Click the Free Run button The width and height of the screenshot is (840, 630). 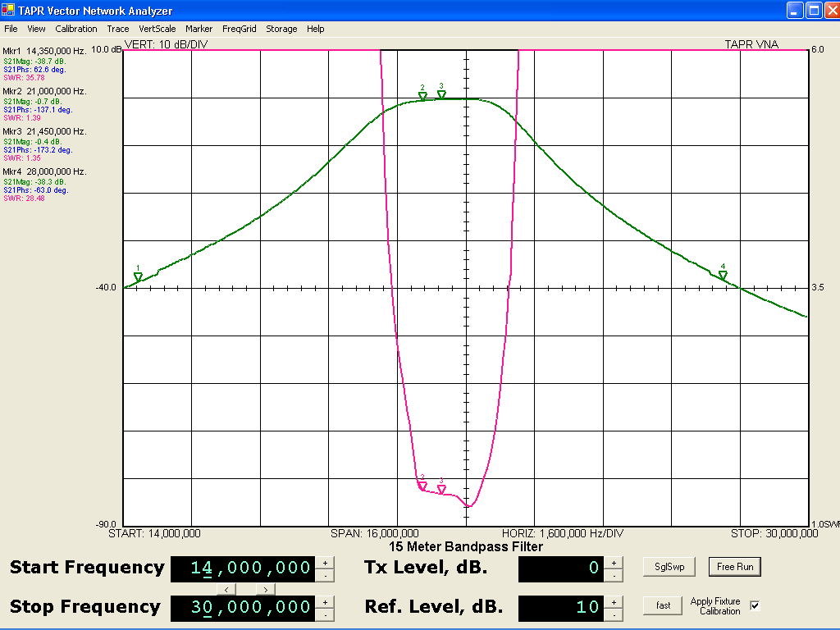[x=734, y=567]
